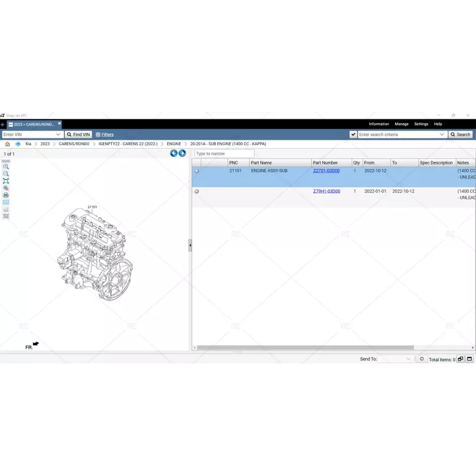Go back using the blue arrow
This screenshot has width=476, height=476.
(x=18, y=144)
